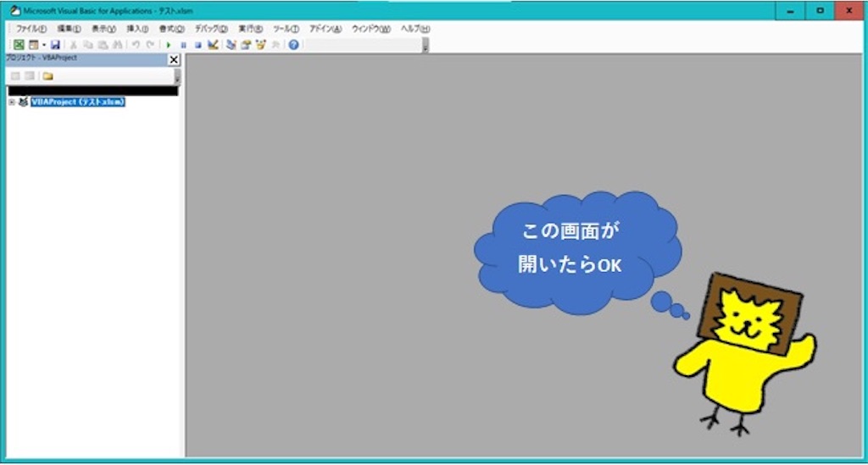Save the project with the floppy icon

tap(55, 45)
